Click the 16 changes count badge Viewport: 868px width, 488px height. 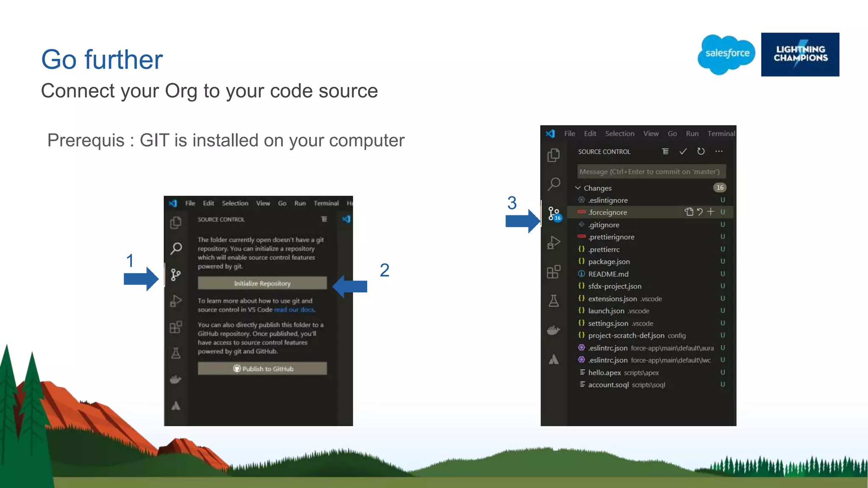tap(720, 187)
